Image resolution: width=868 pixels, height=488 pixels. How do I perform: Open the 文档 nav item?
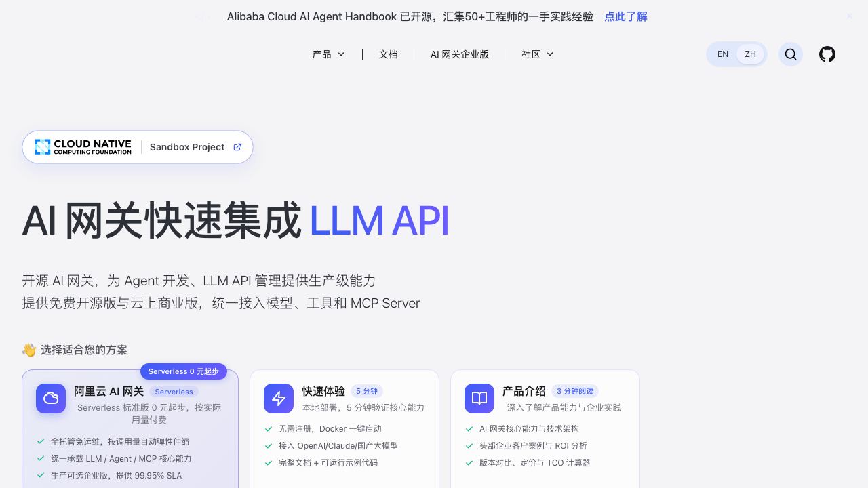pos(389,54)
